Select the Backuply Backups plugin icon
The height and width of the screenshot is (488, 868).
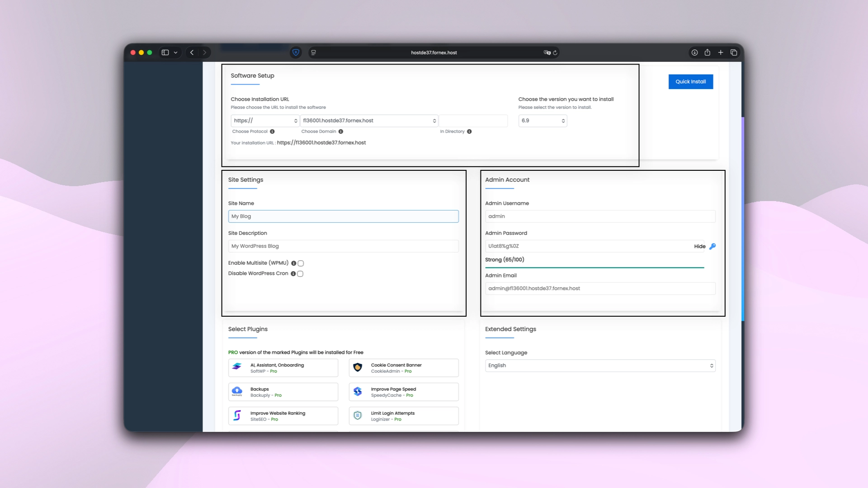237,392
